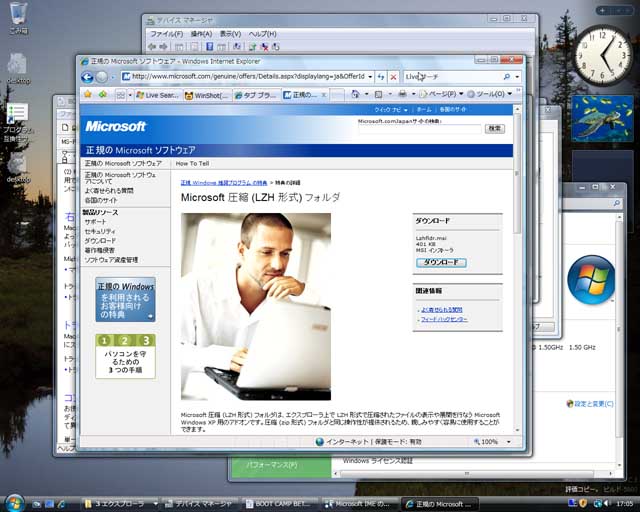Click the How To Tell navigation tab
The width and height of the screenshot is (640, 512).
[x=192, y=164]
